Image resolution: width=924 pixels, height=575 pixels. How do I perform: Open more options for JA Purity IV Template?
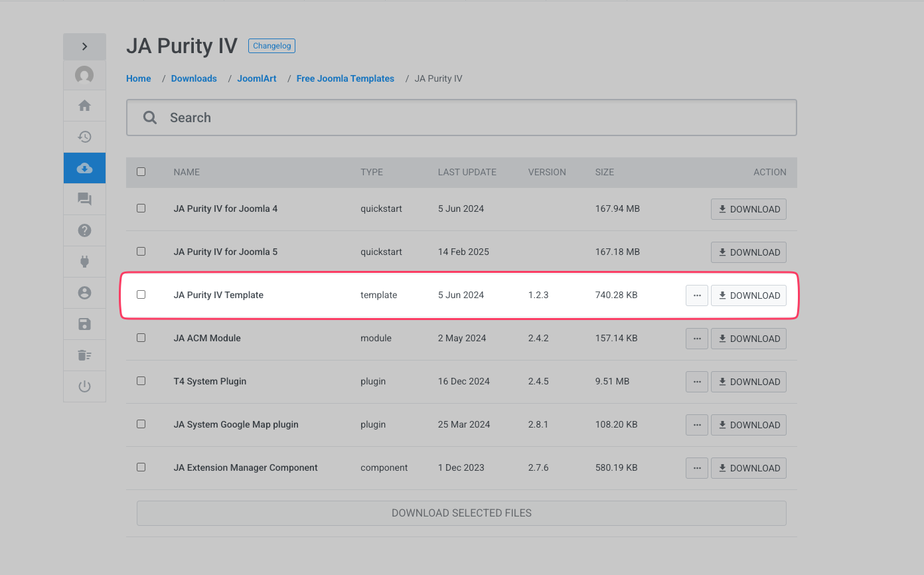(696, 295)
